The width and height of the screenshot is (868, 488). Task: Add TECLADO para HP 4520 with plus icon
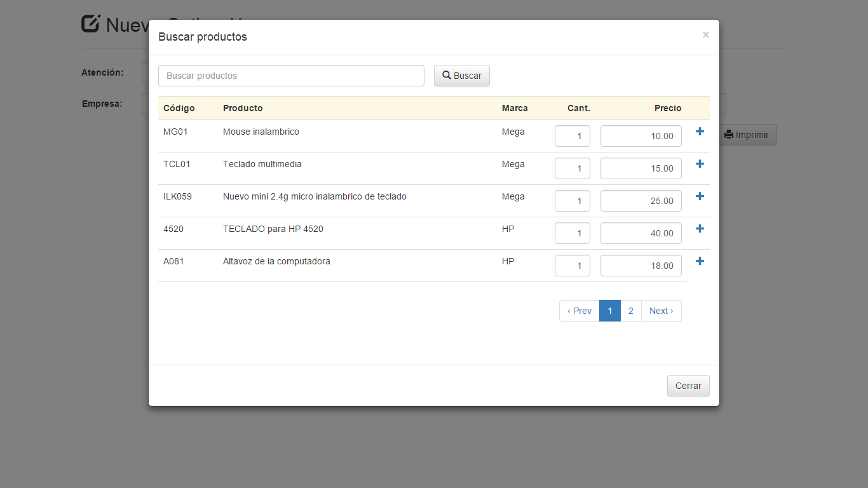click(700, 229)
